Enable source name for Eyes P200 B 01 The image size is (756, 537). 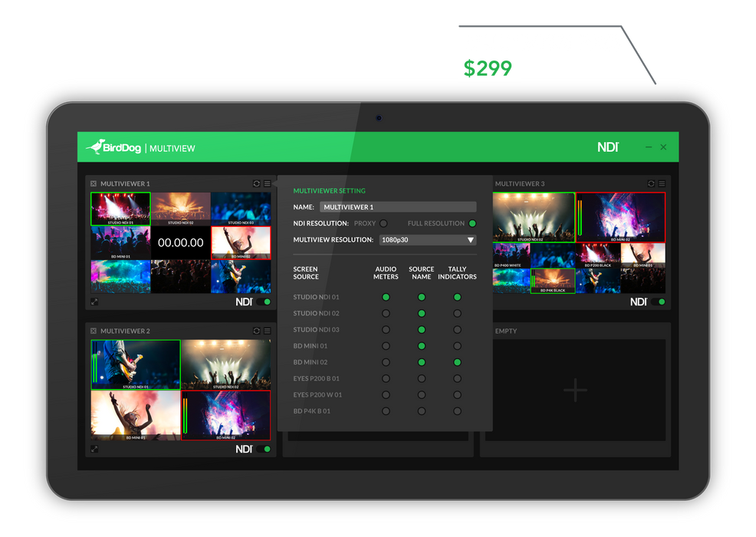(x=421, y=378)
